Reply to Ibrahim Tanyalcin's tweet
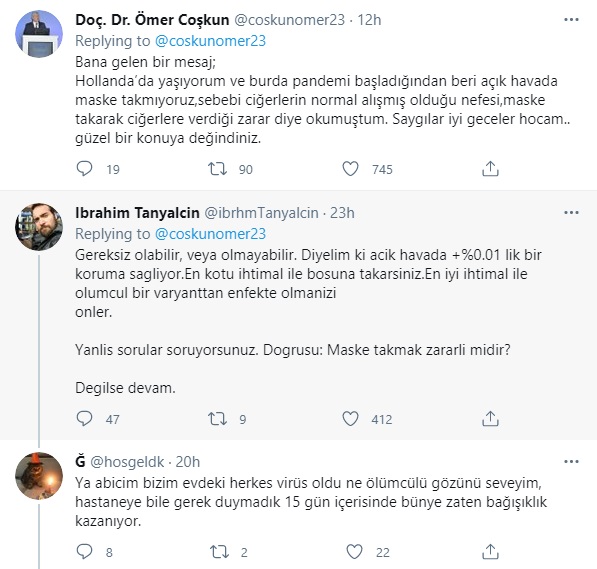This screenshot has height=569, width=597. point(84,418)
